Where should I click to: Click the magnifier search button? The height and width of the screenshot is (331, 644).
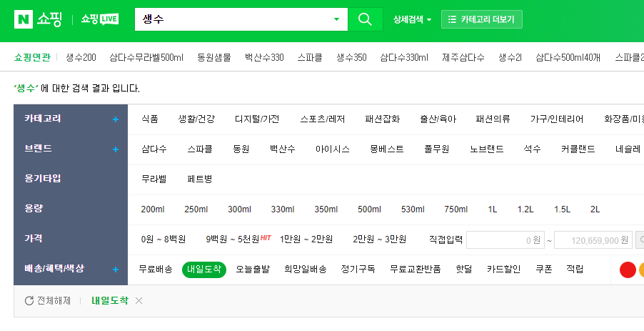coord(365,19)
